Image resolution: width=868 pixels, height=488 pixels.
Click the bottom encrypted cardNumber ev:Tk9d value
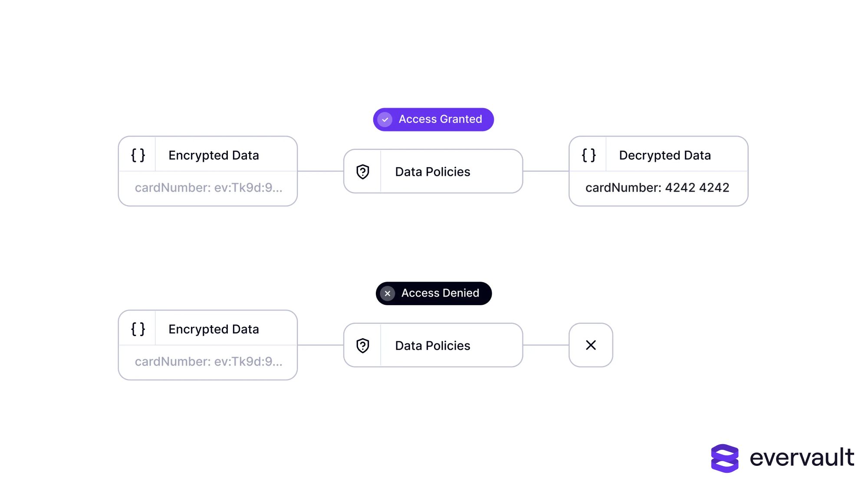(208, 362)
